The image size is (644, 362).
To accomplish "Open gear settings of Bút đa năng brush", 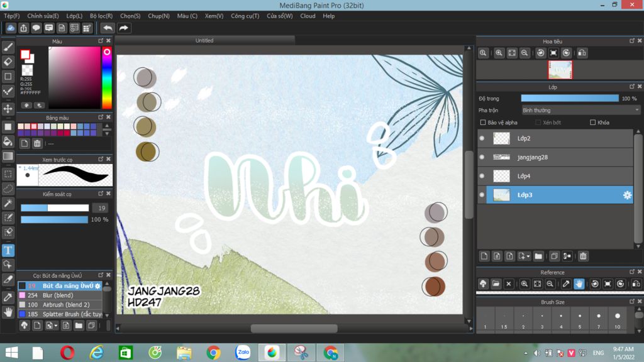I will (x=97, y=286).
